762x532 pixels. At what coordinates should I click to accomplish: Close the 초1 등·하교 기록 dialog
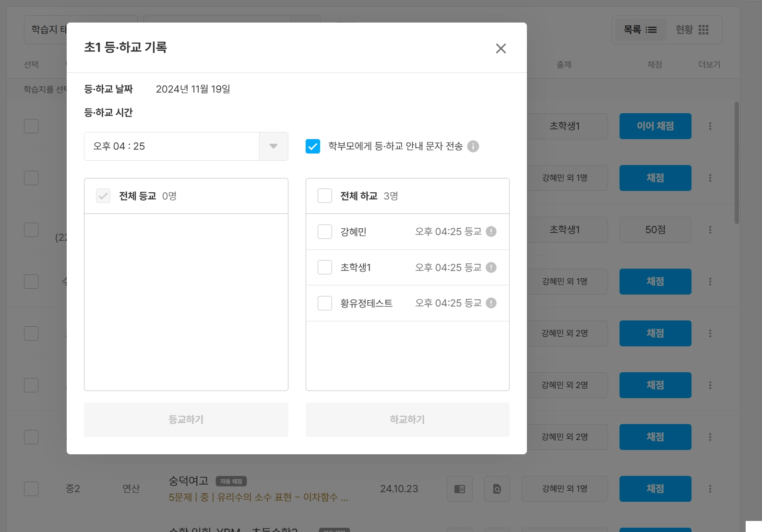pos(501,48)
